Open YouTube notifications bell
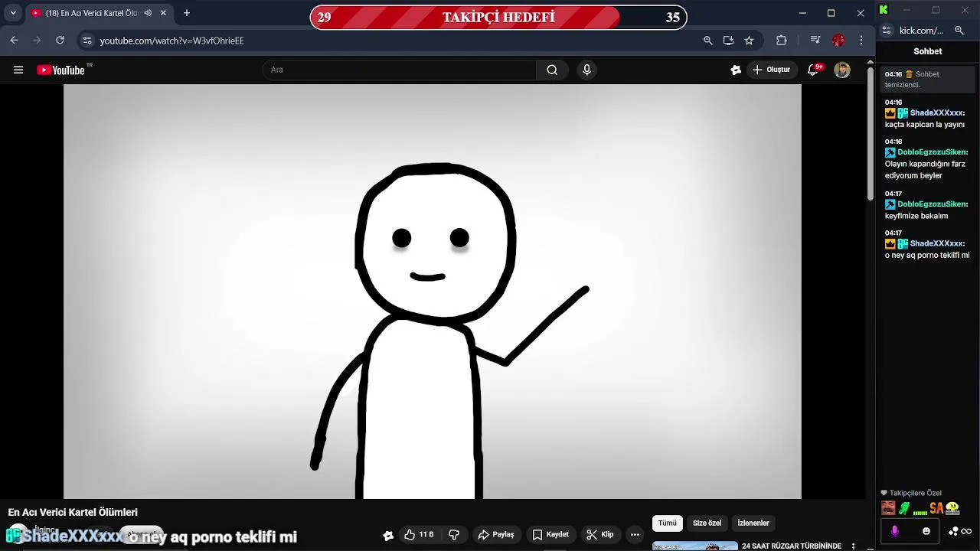Viewport: 980px width, 551px height. [x=814, y=70]
